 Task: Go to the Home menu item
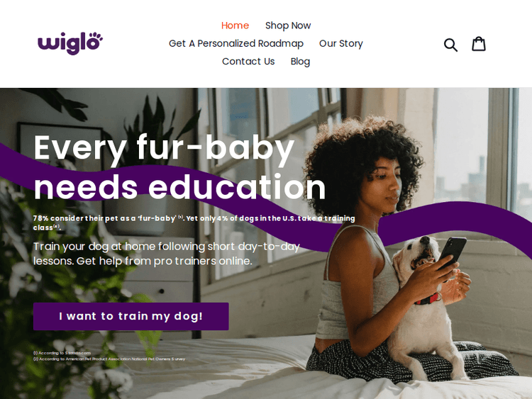[x=235, y=26]
